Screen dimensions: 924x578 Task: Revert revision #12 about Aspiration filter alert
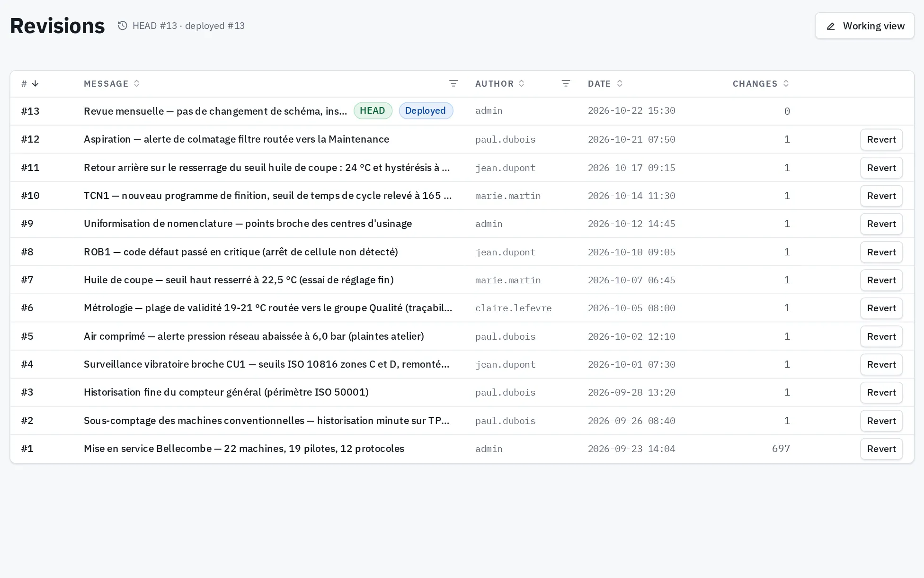(x=881, y=139)
